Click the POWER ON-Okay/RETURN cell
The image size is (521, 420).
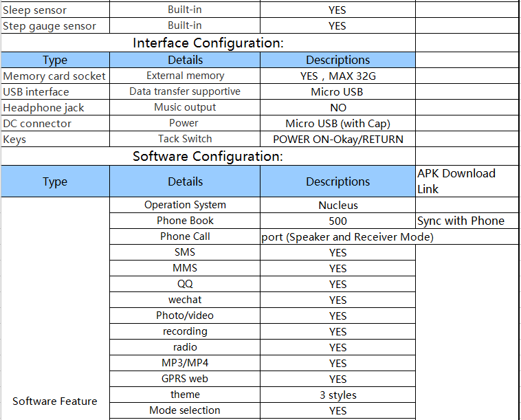(x=337, y=139)
